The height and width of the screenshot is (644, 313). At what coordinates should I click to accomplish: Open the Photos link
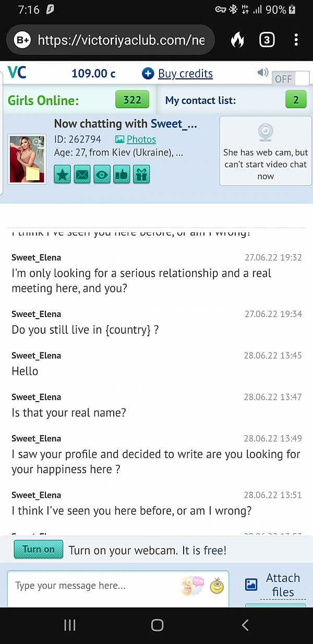[141, 139]
